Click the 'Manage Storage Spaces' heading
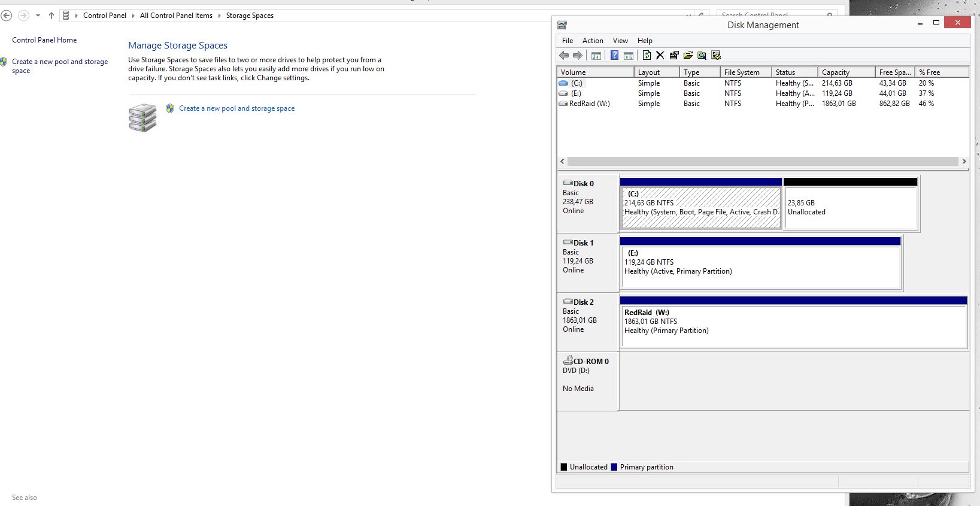The width and height of the screenshot is (980, 506). click(178, 46)
